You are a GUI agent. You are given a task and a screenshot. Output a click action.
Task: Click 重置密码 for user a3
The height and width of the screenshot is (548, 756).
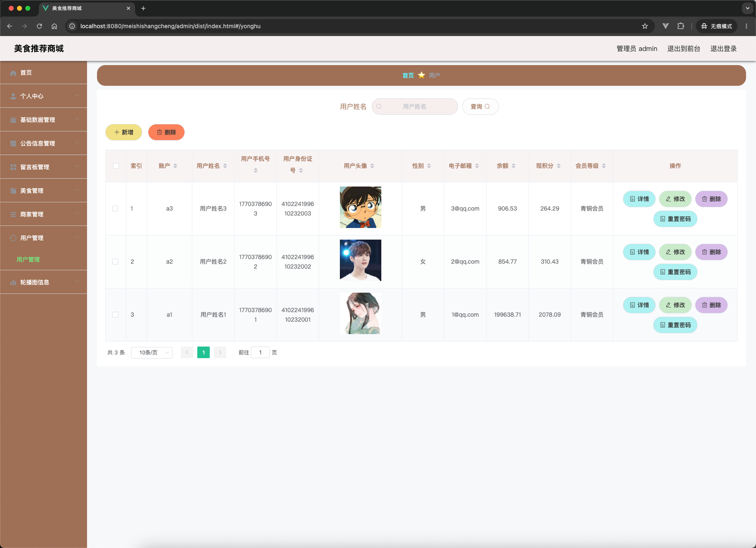coord(675,219)
